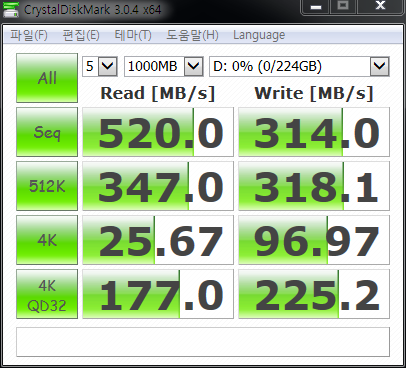Click the Seq read result 520.0
Screen dimensions: 406x368
[158, 132]
